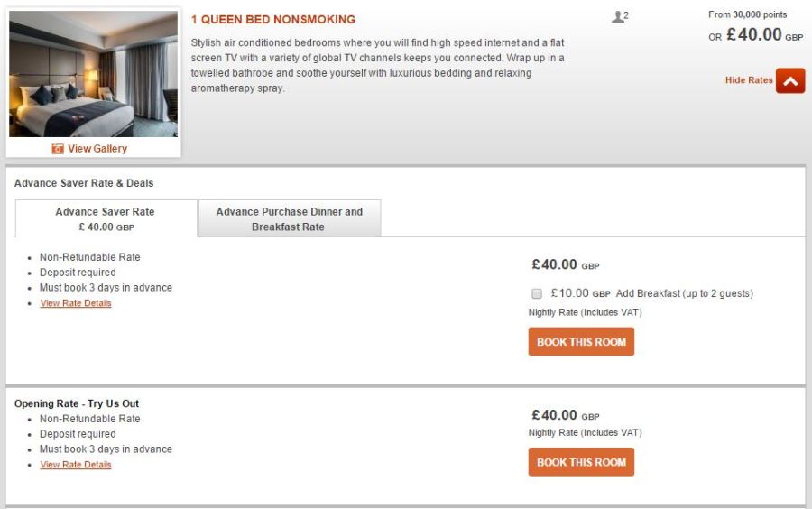Select the Advance Saver Rate tab
Viewport: 812px width, 509px height.
(106, 218)
